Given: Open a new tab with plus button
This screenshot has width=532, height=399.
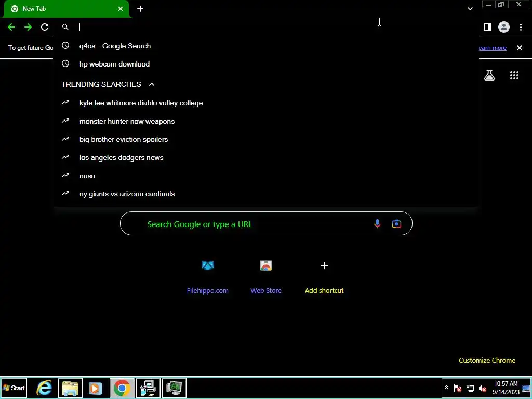Looking at the screenshot, I should pyautogui.click(x=140, y=9).
